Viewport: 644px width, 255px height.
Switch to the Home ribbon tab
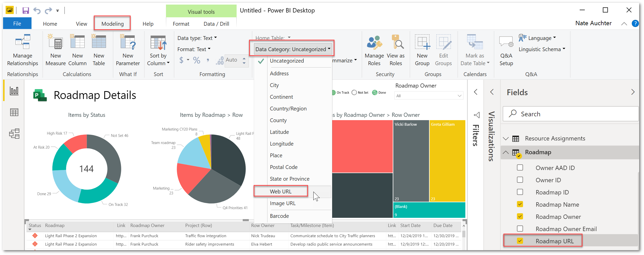[50, 24]
